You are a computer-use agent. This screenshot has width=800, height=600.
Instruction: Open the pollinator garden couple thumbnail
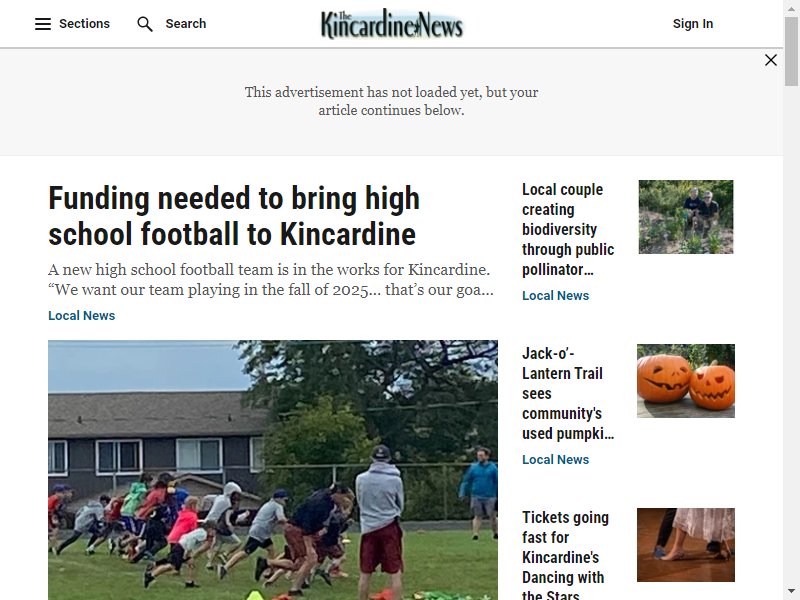pos(686,217)
